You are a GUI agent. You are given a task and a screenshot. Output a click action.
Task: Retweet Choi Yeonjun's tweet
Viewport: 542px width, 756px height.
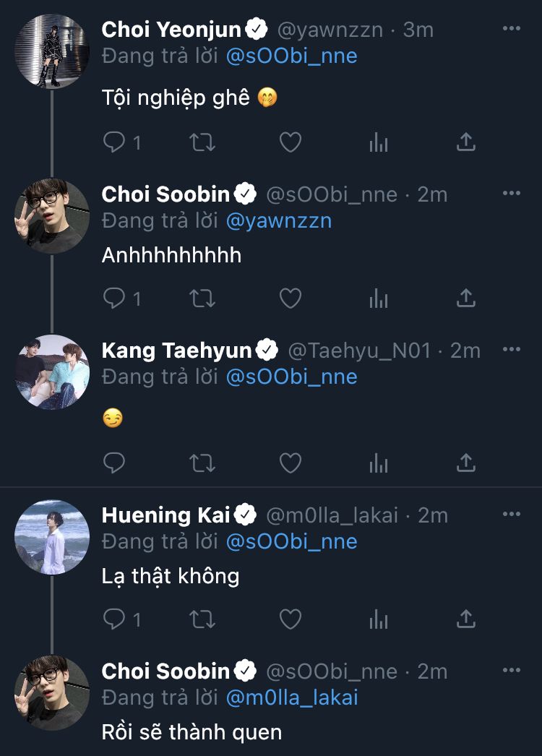pyautogui.click(x=202, y=142)
